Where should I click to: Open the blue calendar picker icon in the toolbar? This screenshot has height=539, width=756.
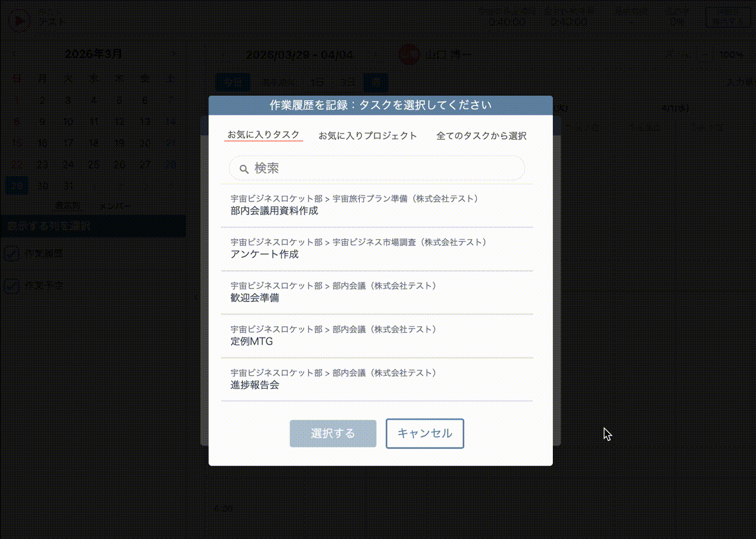pyautogui.click(x=376, y=82)
